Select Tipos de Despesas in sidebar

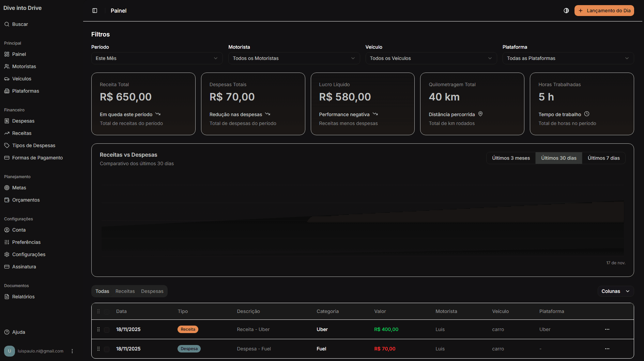tap(33, 145)
